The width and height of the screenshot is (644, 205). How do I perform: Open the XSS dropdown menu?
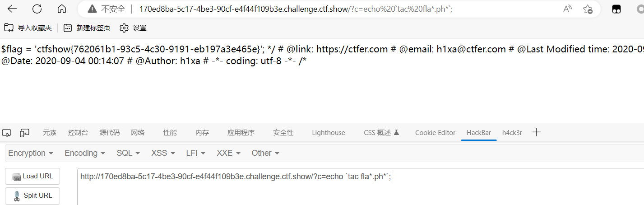(163, 153)
